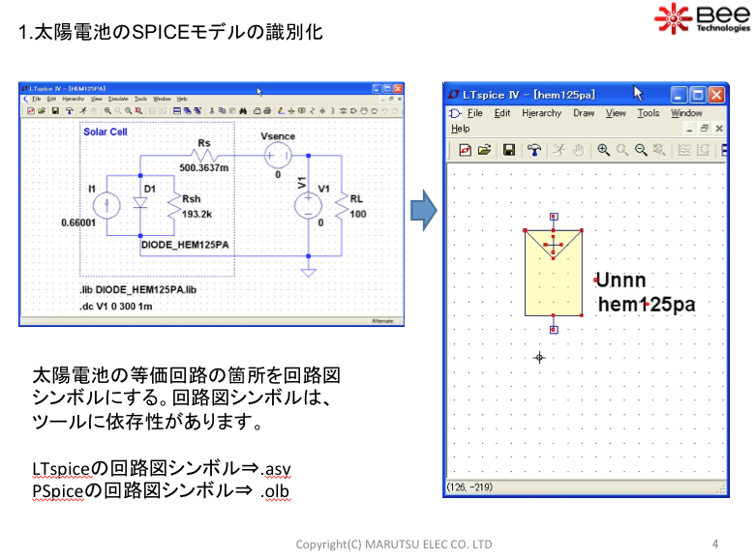Viewport: 756px width, 559px height.
Task: Select Resistor tool in schematic toolbar
Action: tap(312, 111)
